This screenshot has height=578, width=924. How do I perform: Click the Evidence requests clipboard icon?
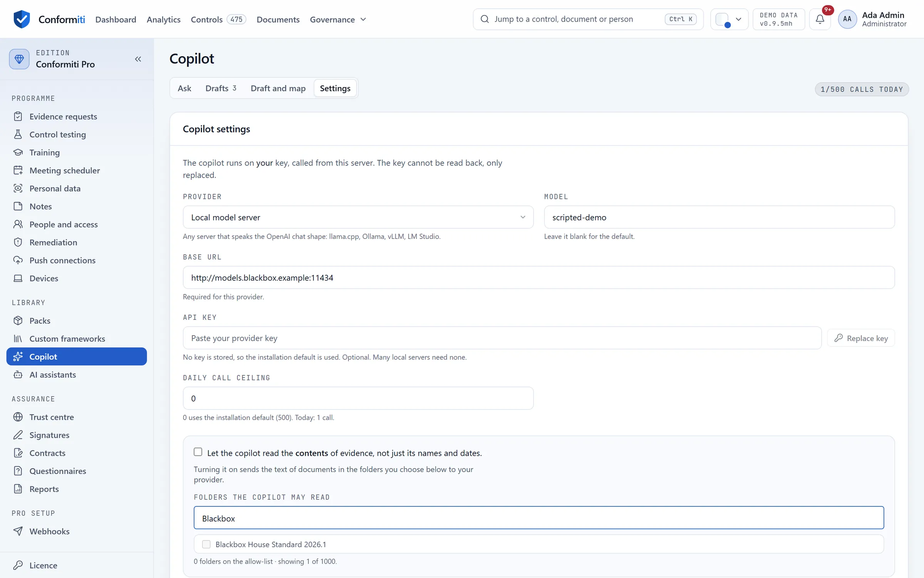18,116
